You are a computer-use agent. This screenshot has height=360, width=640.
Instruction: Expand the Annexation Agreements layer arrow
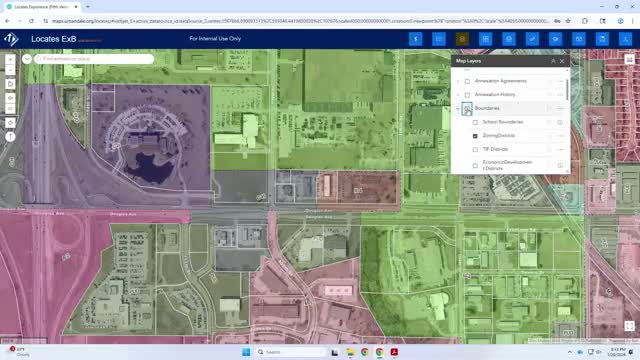[458, 81]
